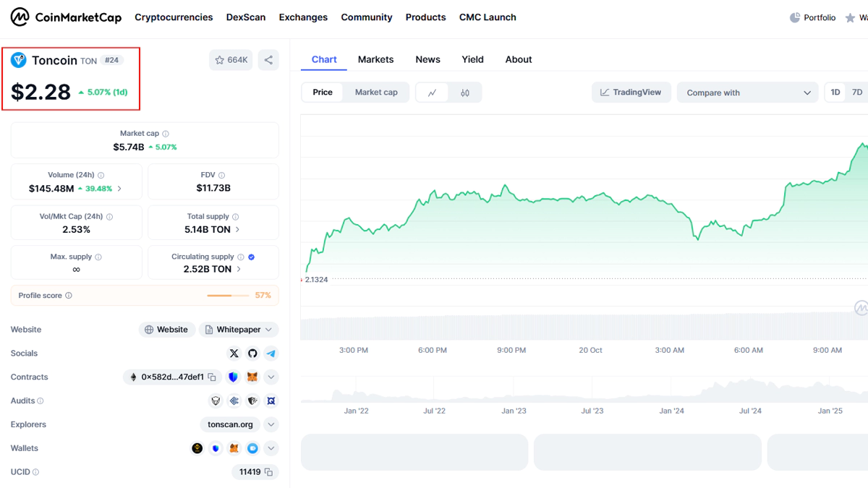Click the TradingView button
Image resolution: width=868 pixels, height=488 pixels.
click(631, 93)
